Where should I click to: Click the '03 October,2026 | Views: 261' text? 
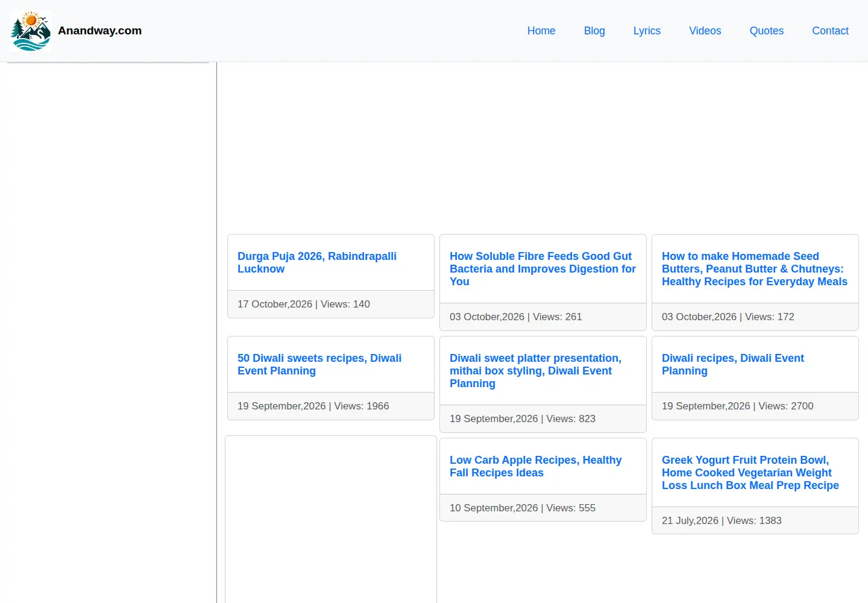click(516, 317)
